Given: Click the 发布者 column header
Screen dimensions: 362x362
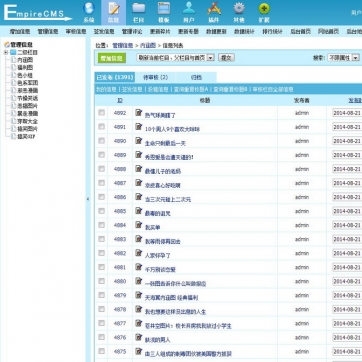Looking at the screenshot, I should click(x=302, y=100).
